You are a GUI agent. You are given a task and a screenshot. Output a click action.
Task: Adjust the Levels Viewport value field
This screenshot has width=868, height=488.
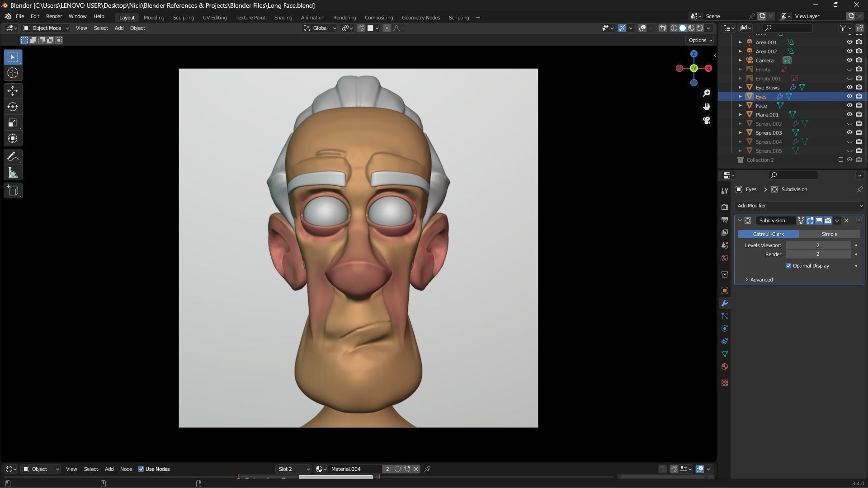pyautogui.click(x=818, y=245)
